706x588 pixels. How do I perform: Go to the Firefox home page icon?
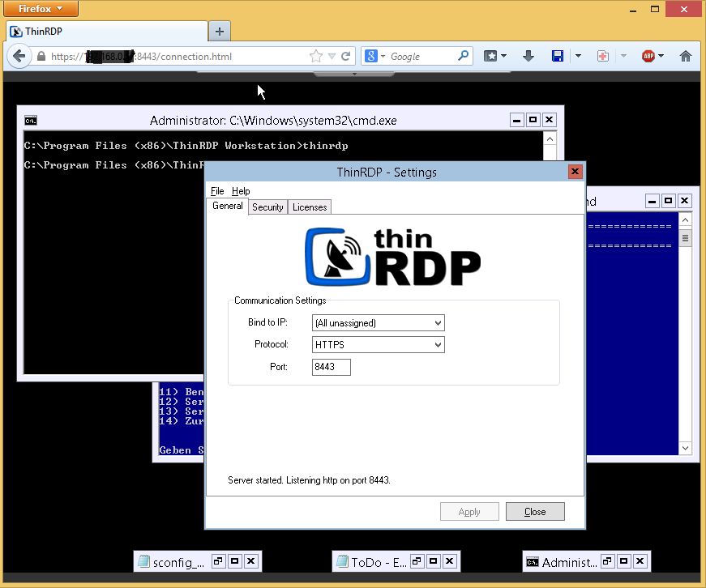685,56
